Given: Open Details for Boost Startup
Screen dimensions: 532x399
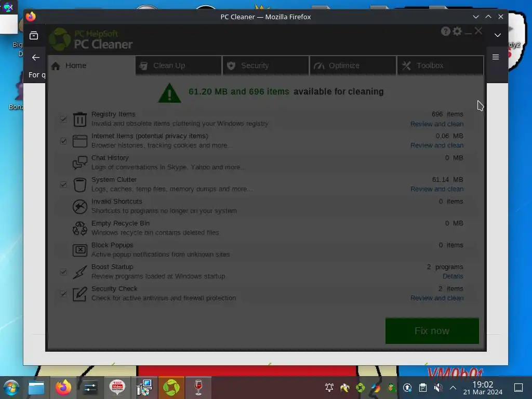Looking at the screenshot, I should [453, 276].
